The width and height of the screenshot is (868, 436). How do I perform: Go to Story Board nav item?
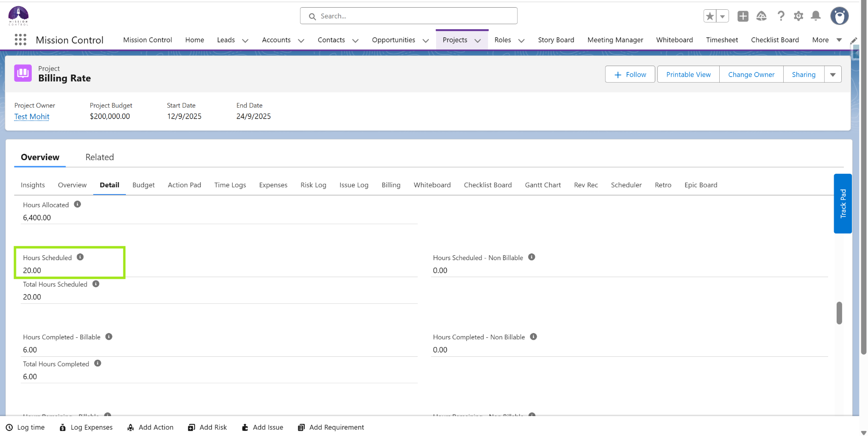556,40
